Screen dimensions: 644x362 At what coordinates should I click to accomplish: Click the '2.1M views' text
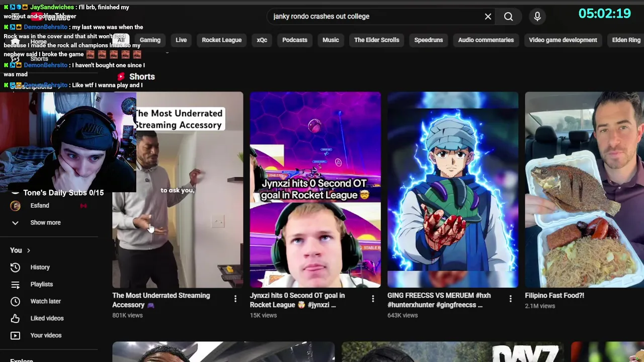tap(540, 306)
